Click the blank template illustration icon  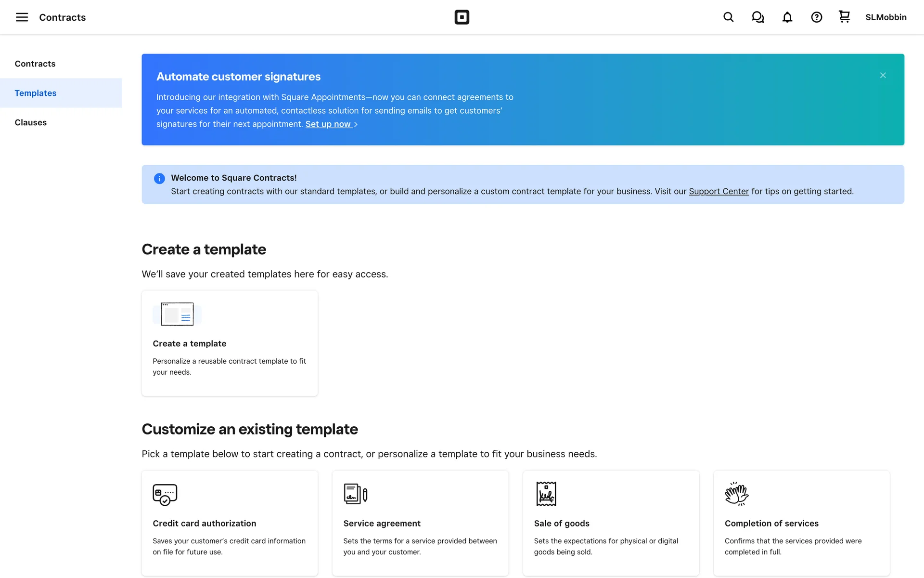[x=177, y=314]
